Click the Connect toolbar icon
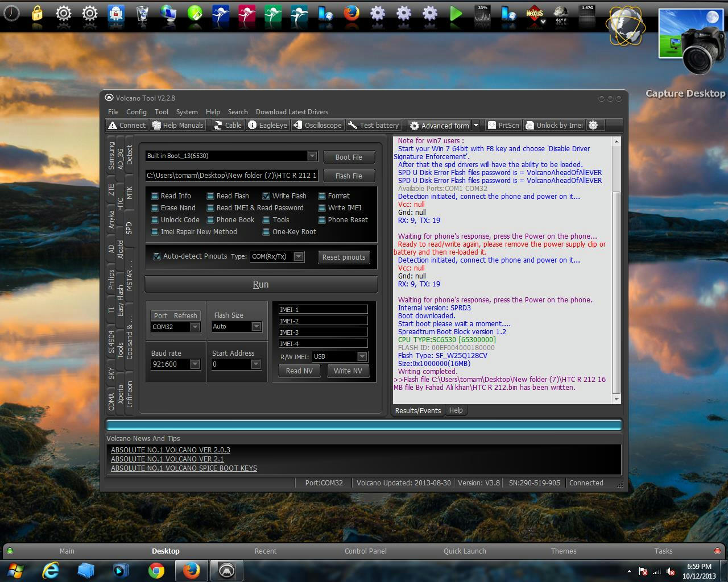The width and height of the screenshot is (728, 582). [x=127, y=126]
